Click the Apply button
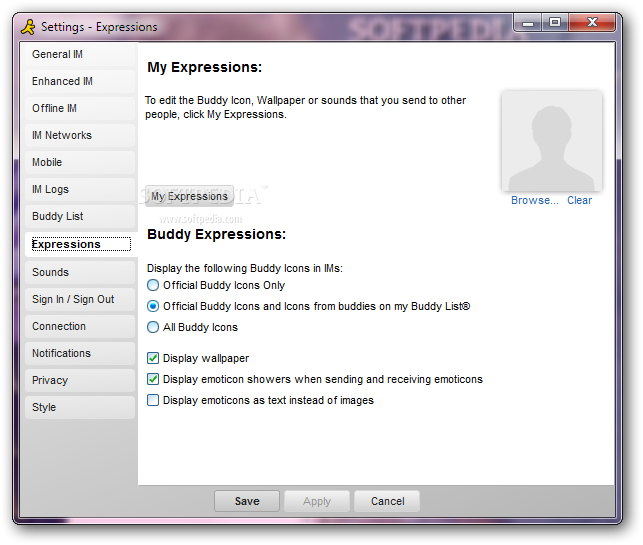 point(317,501)
